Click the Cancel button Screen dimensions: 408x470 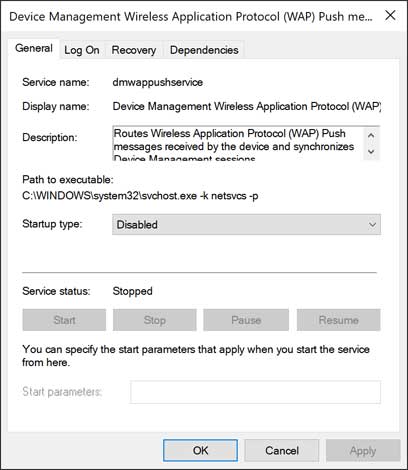pyautogui.click(x=282, y=450)
